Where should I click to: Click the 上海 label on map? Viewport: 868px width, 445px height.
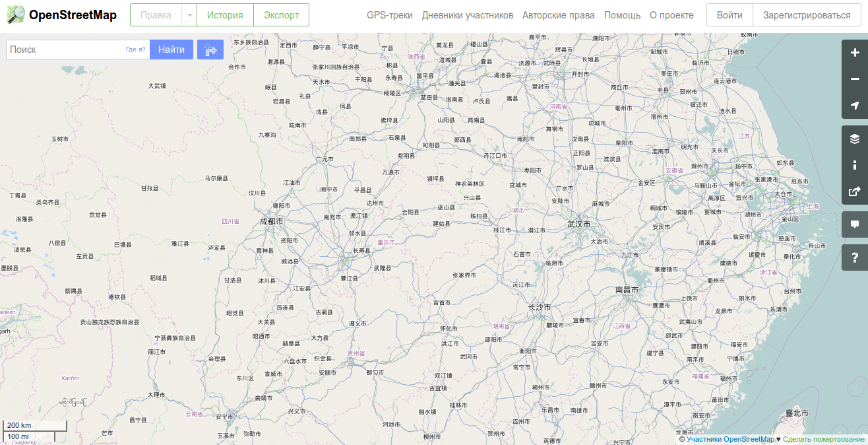click(x=812, y=207)
